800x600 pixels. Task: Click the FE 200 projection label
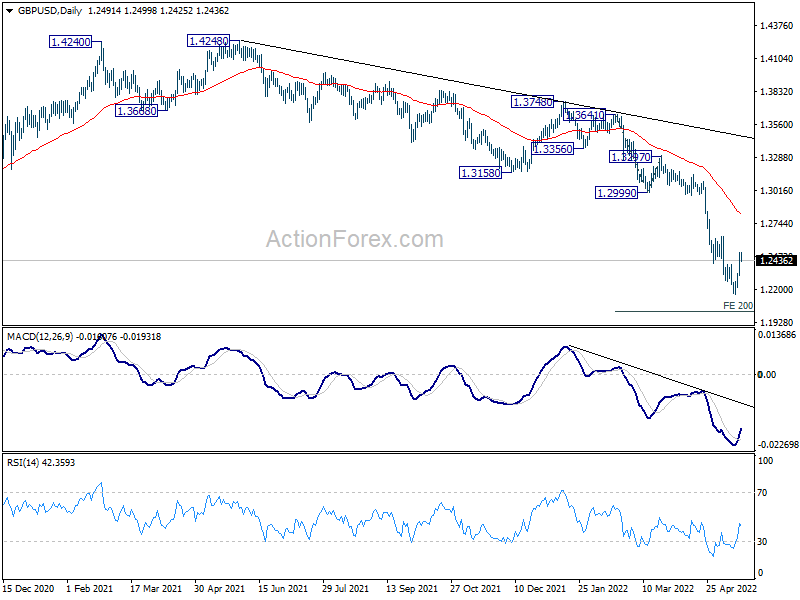(x=737, y=305)
